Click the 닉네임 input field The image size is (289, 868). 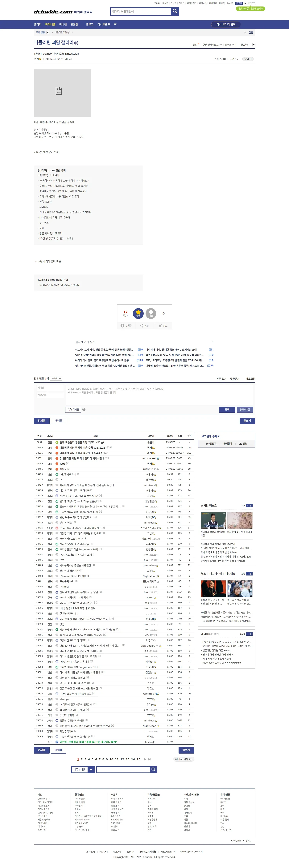pyautogui.click(x=50, y=388)
